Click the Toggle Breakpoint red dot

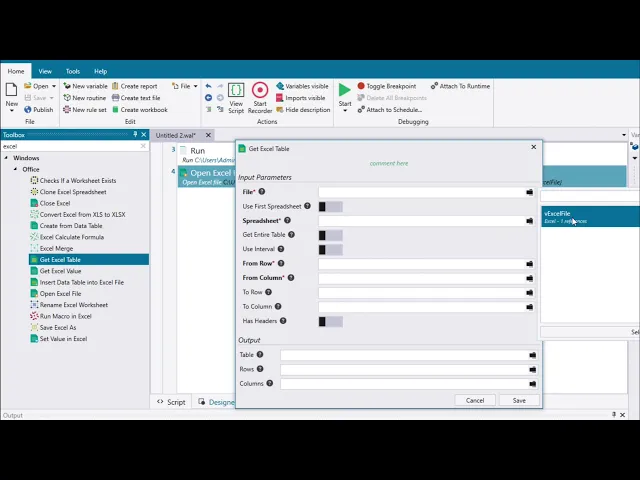coord(361,86)
